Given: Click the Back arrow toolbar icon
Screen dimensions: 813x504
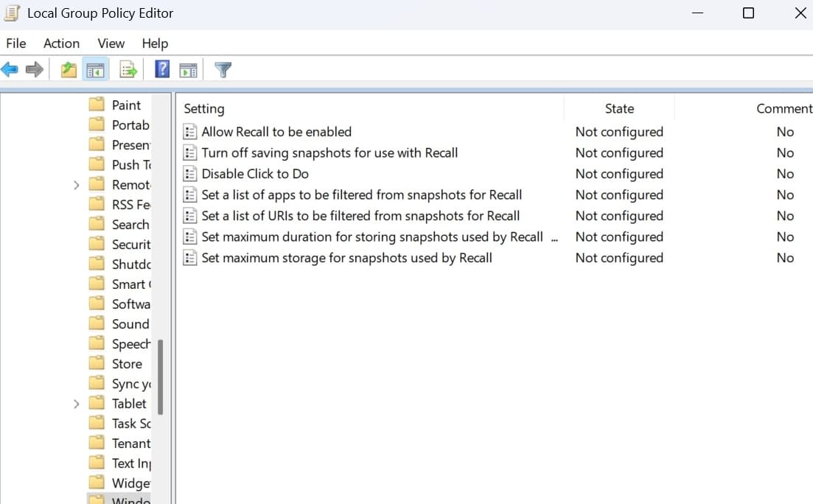Looking at the screenshot, I should tap(10, 70).
